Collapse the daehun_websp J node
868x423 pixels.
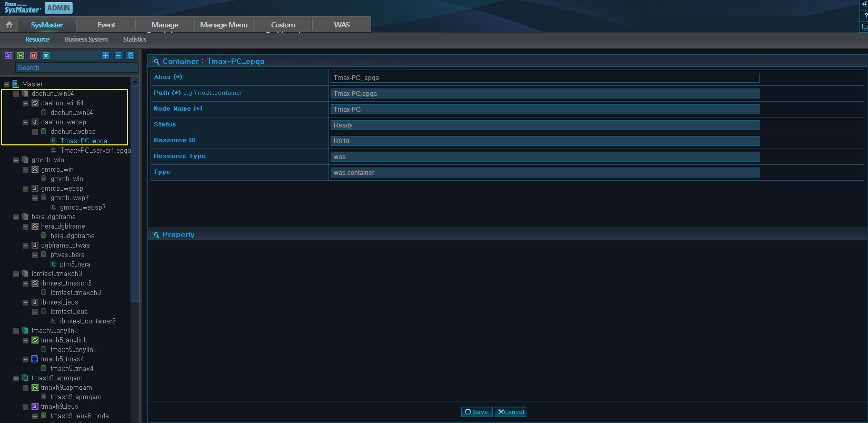coord(25,122)
